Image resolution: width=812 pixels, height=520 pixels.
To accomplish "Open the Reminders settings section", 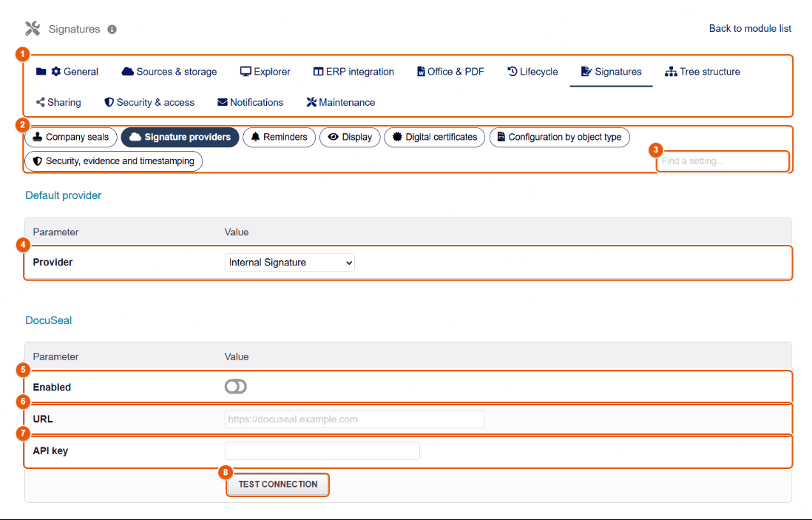I will click(x=279, y=138).
